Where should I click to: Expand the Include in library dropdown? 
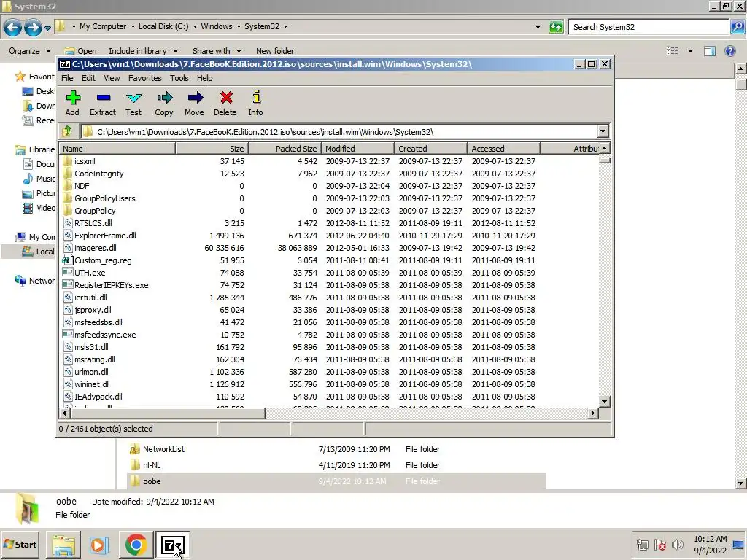pyautogui.click(x=175, y=51)
